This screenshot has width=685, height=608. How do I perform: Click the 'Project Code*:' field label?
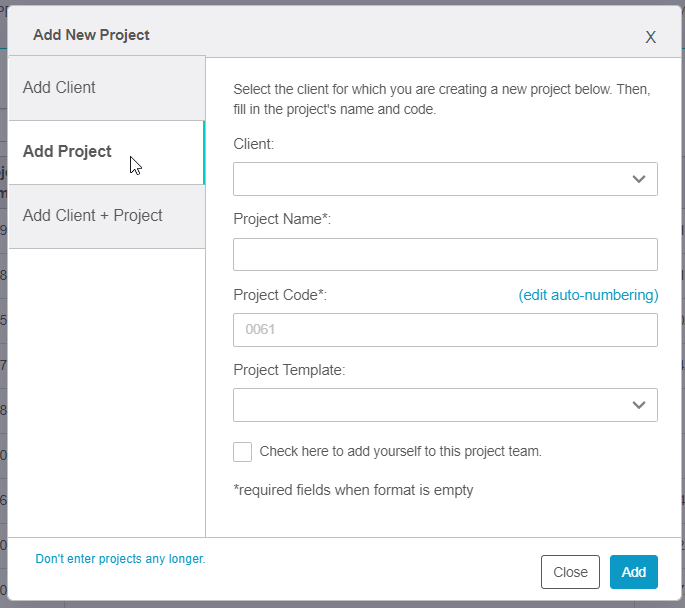pyautogui.click(x=280, y=295)
